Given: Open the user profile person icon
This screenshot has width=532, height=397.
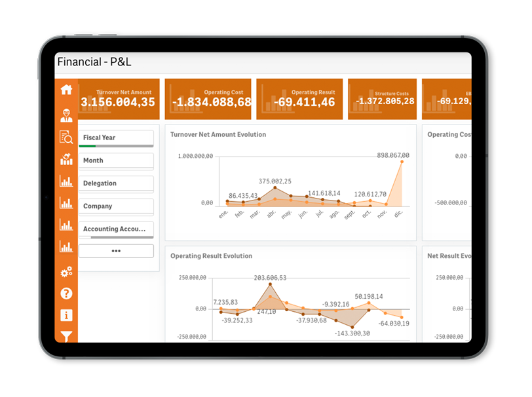Looking at the screenshot, I should pos(66,115).
